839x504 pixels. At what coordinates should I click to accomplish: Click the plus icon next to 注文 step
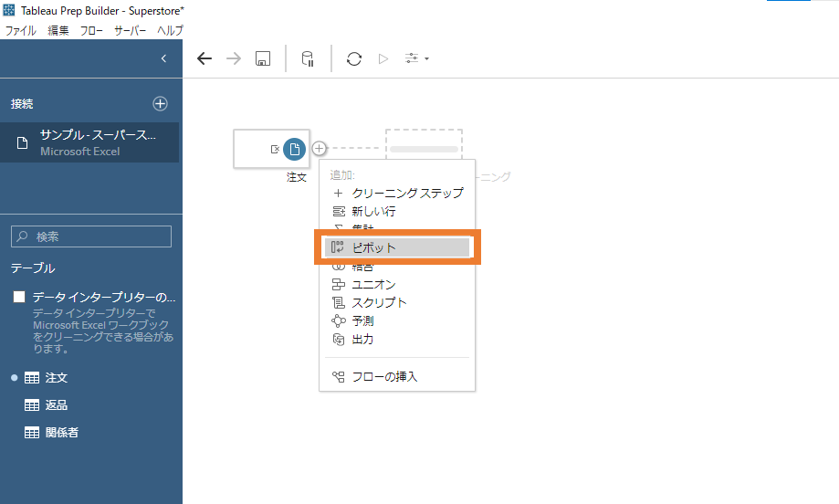319,148
